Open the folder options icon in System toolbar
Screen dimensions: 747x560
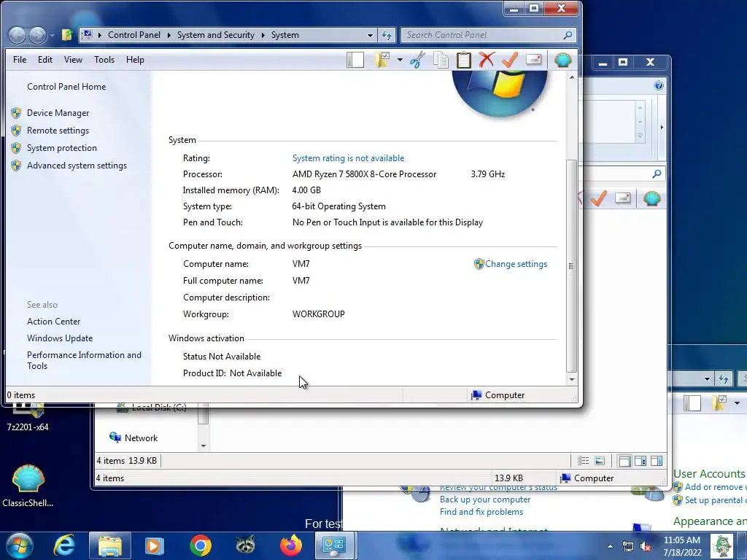pos(382,60)
